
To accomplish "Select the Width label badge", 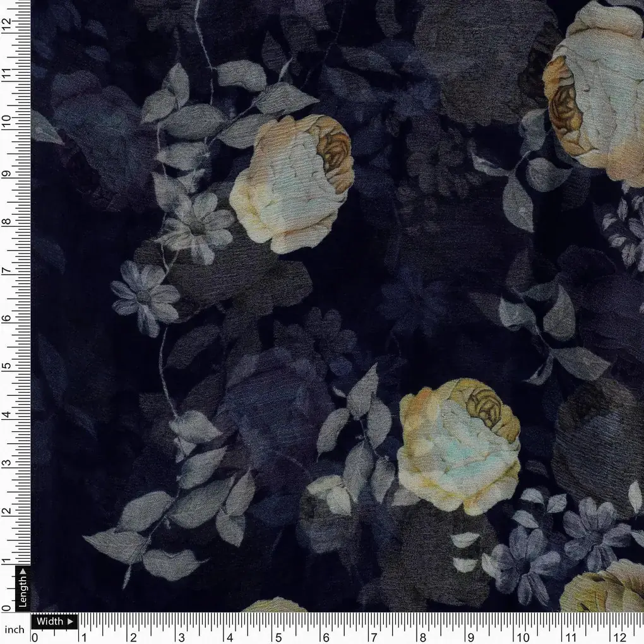I will [x=51, y=621].
